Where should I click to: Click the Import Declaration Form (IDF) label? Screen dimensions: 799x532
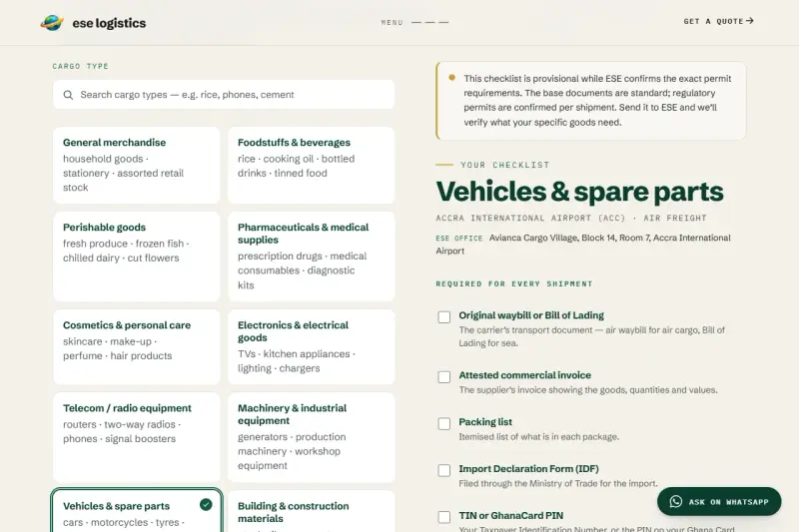click(528, 469)
